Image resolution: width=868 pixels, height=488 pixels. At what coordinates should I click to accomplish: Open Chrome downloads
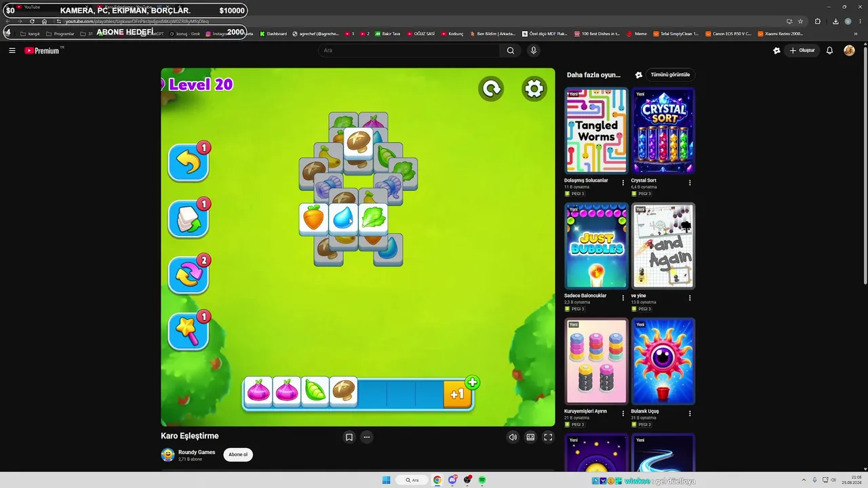[x=835, y=21]
